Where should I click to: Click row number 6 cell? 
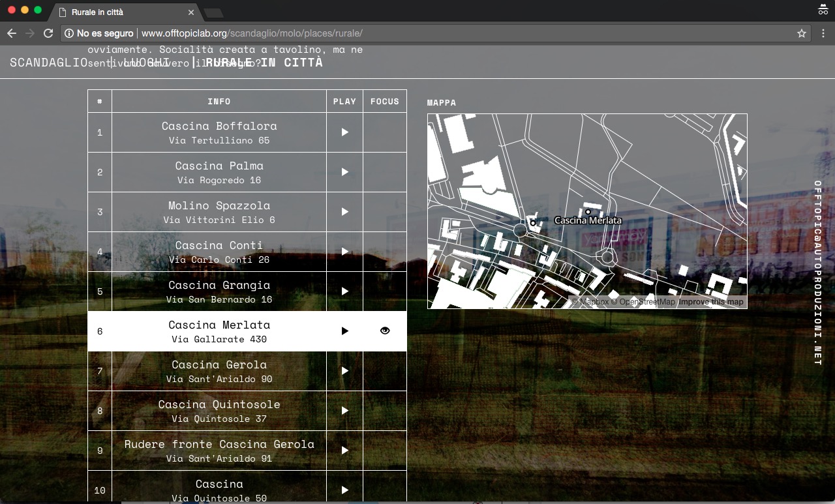pos(100,331)
